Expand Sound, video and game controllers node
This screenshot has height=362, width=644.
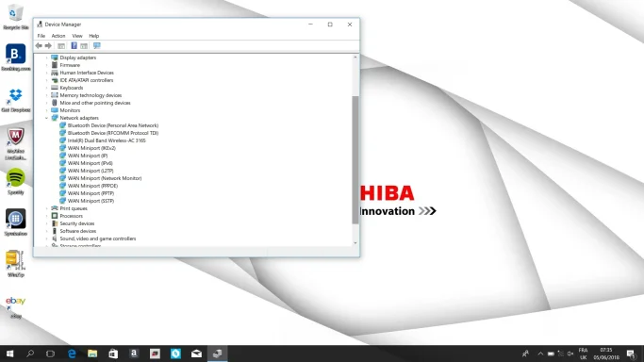coord(47,239)
